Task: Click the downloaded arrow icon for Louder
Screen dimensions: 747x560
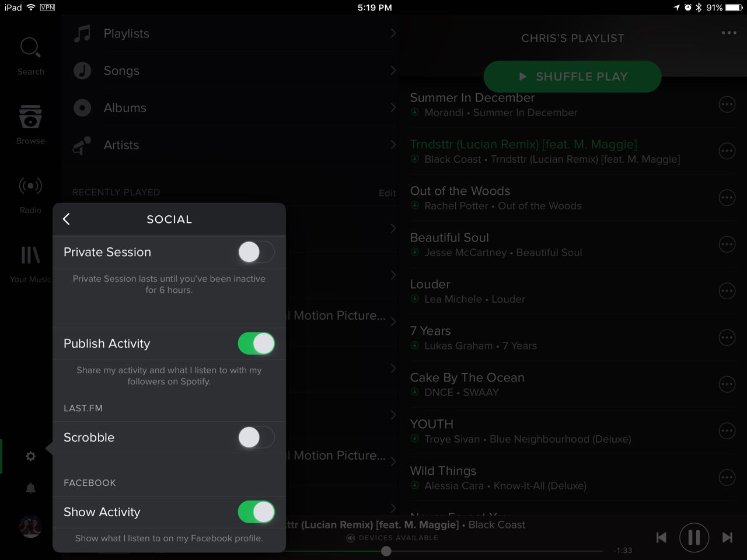Action: (414, 299)
